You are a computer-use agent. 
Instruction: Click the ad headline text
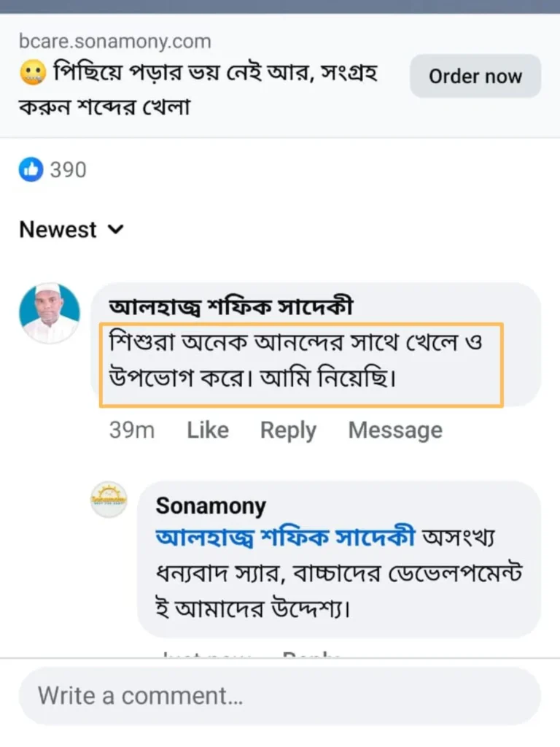[198, 90]
